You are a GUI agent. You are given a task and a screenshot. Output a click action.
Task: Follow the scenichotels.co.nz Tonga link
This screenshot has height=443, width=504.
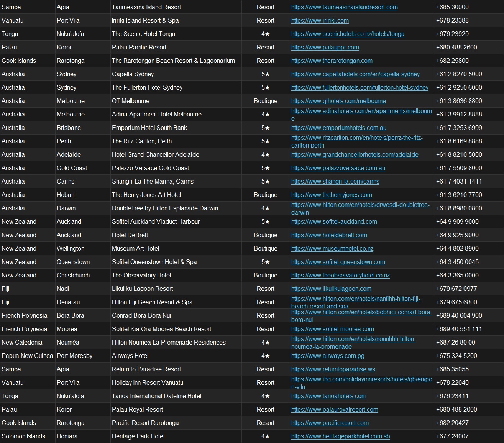pos(348,34)
